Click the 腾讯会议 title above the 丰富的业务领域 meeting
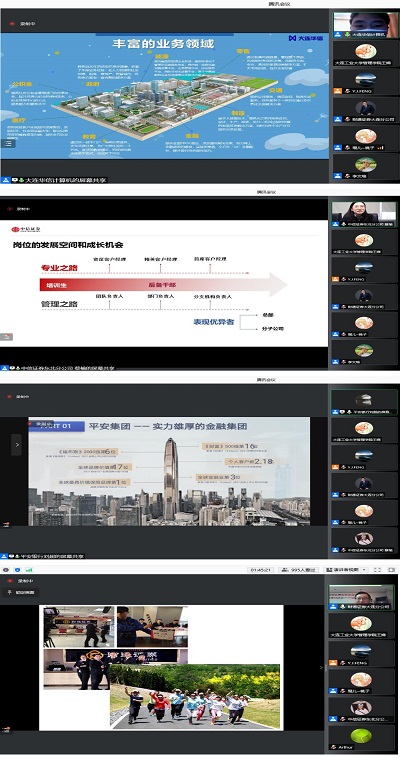Viewport: 400px width, 760px height. click(280, 4)
